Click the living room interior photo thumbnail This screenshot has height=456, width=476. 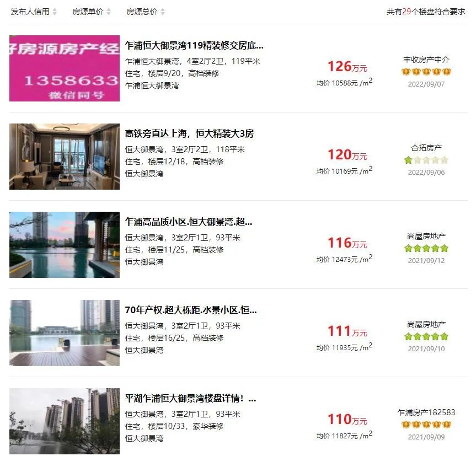[x=65, y=157]
